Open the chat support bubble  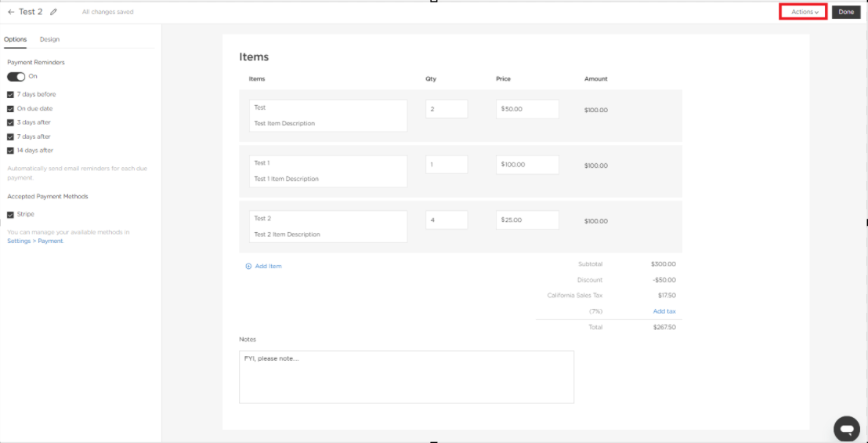(x=846, y=428)
